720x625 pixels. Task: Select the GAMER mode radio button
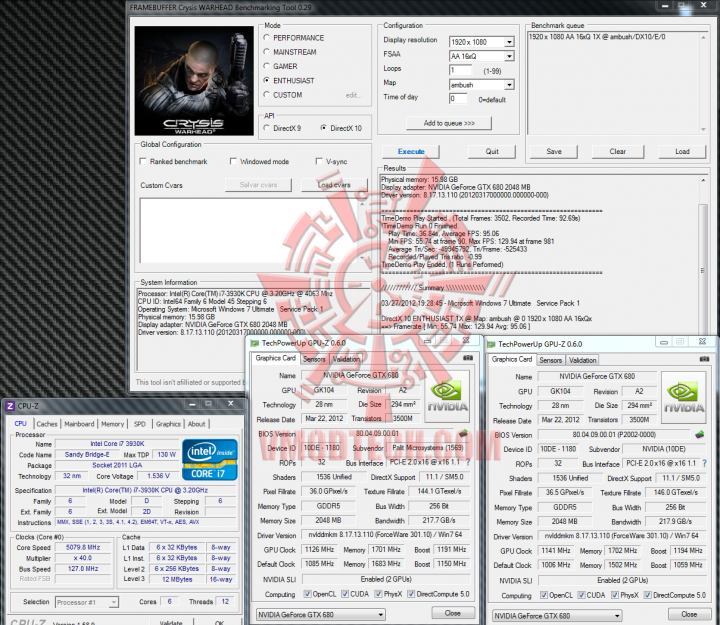[x=266, y=66]
